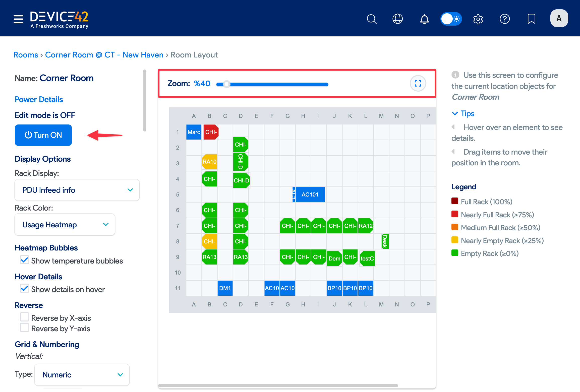Open the Rack Display PDU Infeed dropdown

click(x=77, y=190)
